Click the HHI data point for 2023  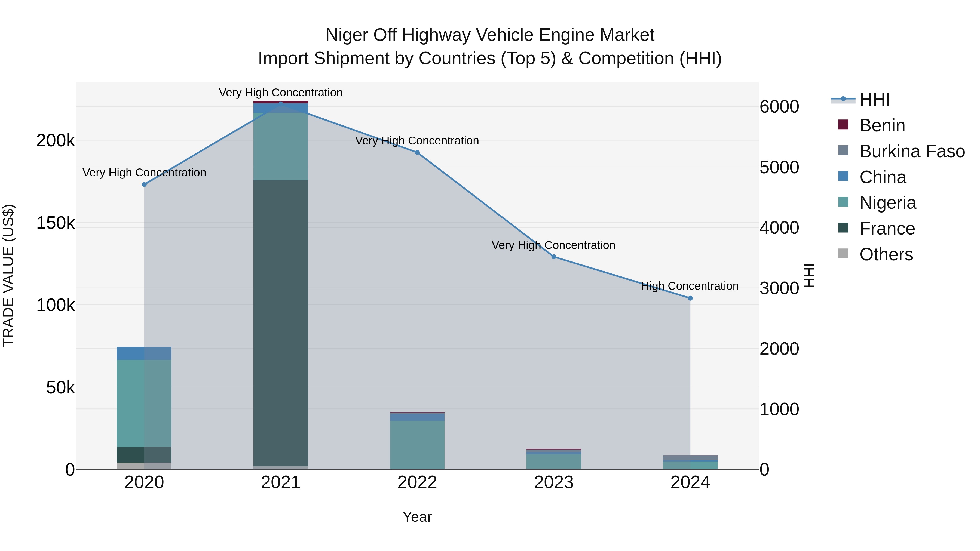554,257
